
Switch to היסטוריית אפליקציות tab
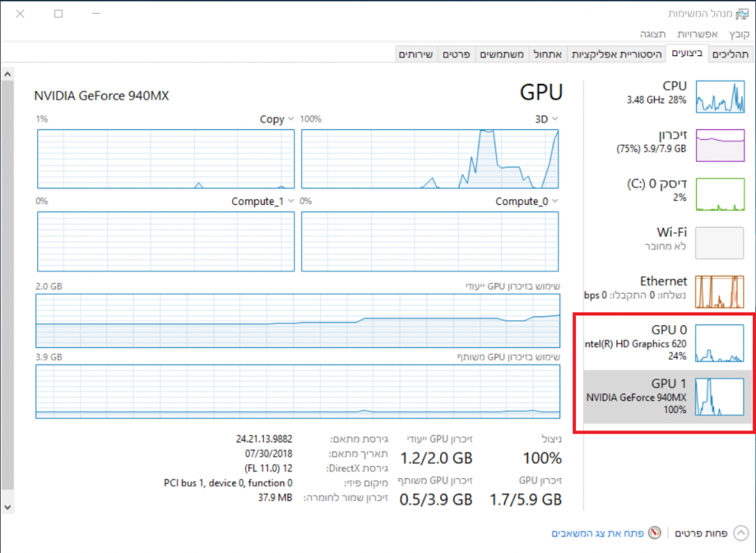point(616,54)
